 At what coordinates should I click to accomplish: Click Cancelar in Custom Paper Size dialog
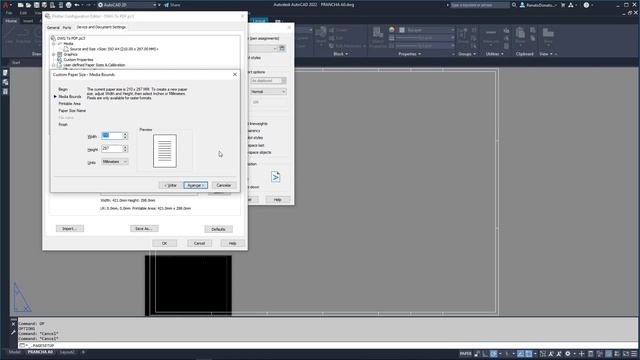[224, 185]
